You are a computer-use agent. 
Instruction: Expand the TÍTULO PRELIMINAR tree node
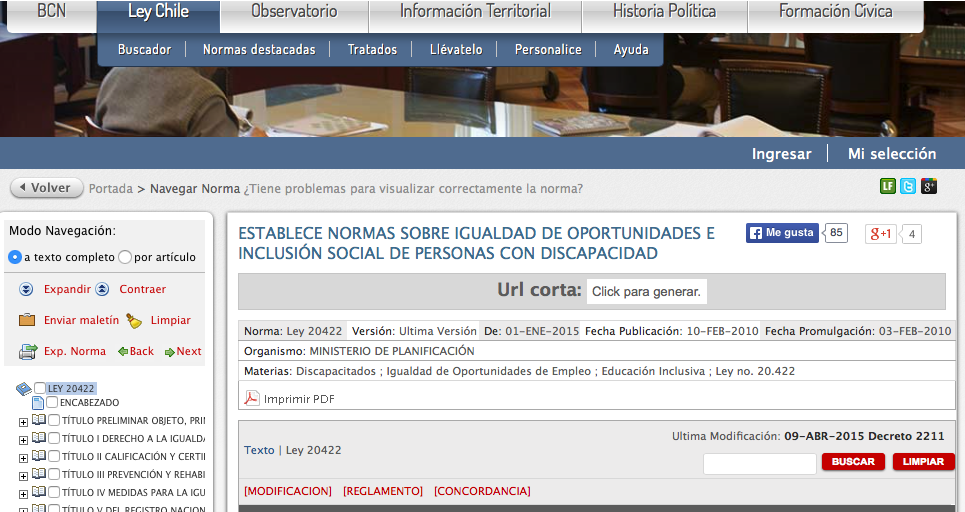[23, 421]
